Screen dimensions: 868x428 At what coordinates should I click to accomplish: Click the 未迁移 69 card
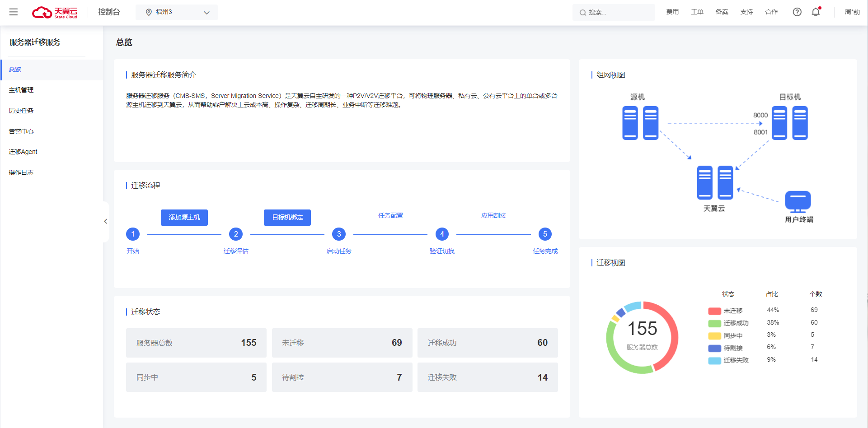342,343
